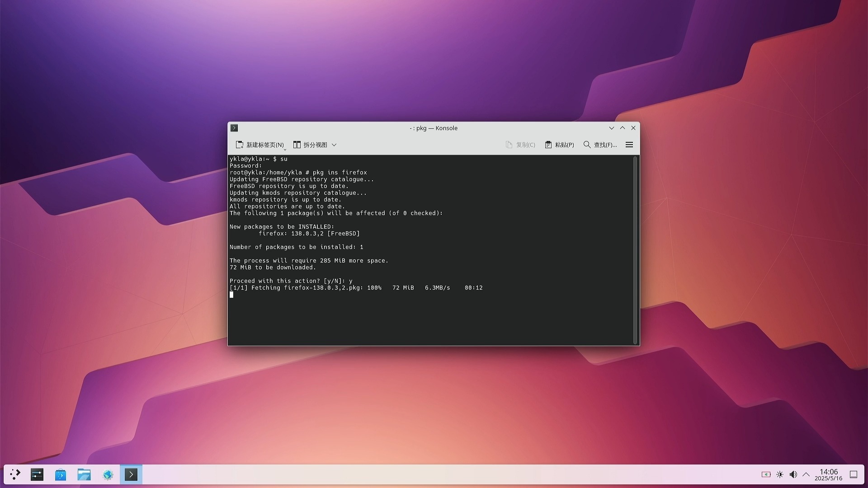
Task: Maximize the Konsole window
Action: coord(623,128)
